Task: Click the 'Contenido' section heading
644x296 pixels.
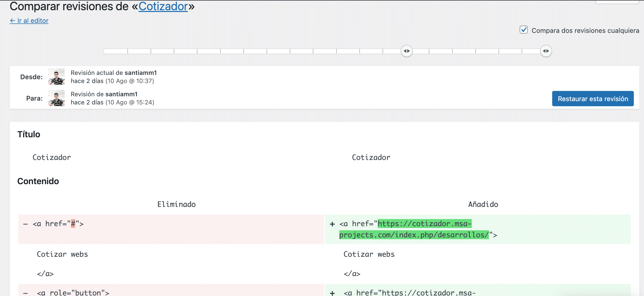Action: (38, 181)
